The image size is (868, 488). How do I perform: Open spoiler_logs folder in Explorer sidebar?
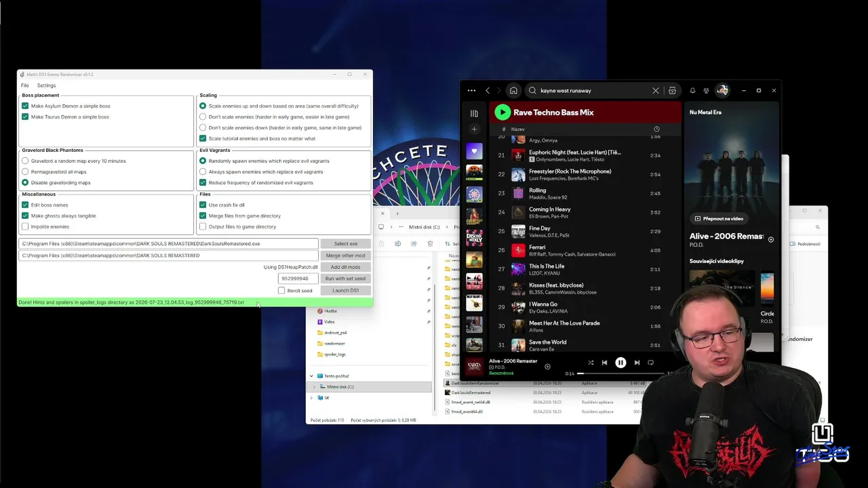click(x=334, y=354)
